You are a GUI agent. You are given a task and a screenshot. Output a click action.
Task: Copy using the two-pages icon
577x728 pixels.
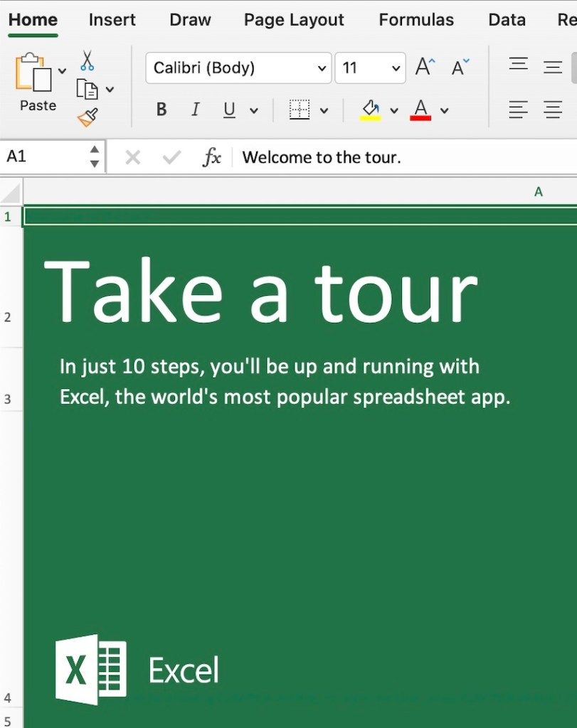(87, 89)
